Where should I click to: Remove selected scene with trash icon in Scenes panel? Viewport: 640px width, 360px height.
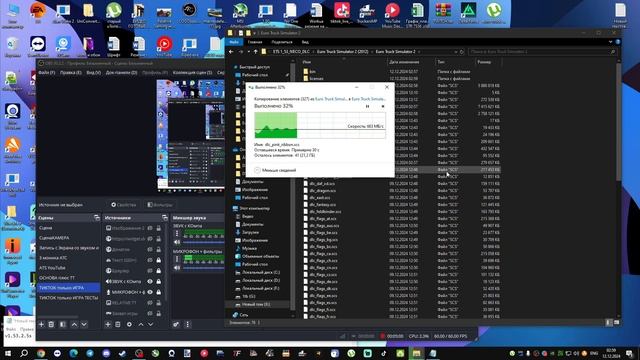click(51, 324)
